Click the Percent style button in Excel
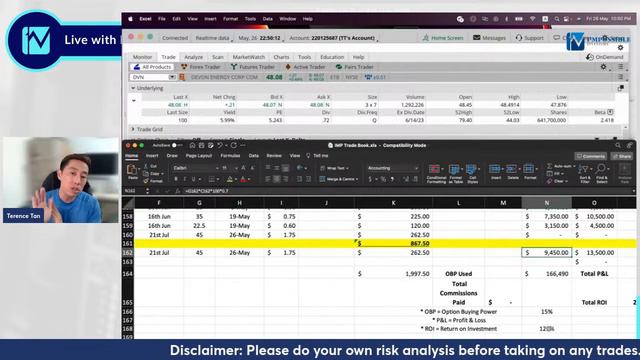Screen dimensions: 640x360 pyautogui.click(x=383, y=179)
